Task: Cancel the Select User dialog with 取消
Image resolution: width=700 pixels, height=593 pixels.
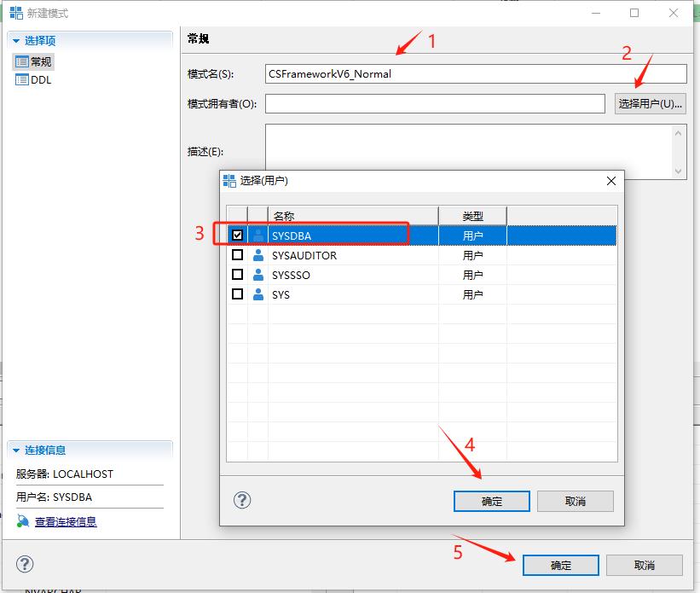Action: (x=576, y=501)
